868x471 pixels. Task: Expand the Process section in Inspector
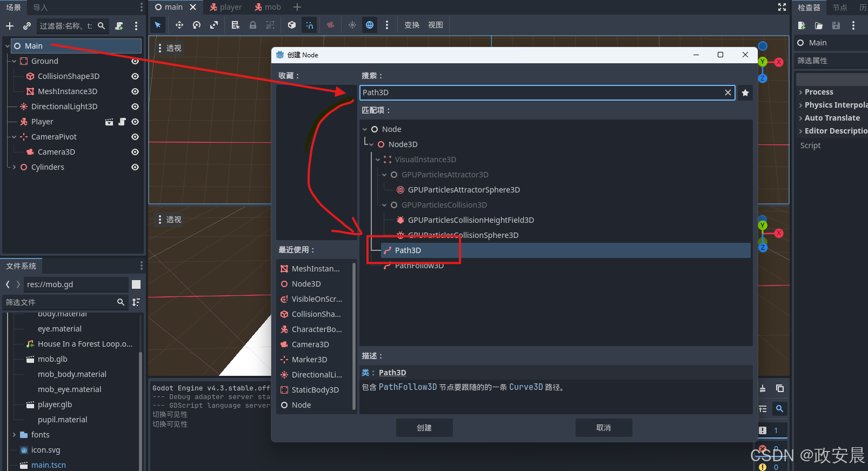tap(800, 92)
